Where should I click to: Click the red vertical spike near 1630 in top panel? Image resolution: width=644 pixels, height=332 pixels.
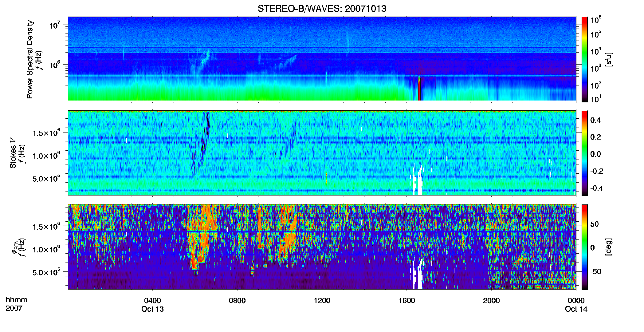click(419, 88)
